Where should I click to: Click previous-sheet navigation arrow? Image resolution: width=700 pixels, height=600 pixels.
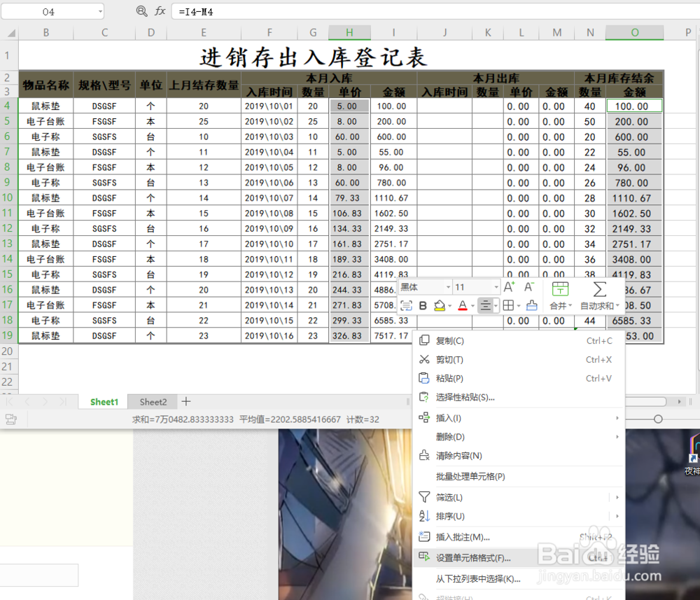27,402
